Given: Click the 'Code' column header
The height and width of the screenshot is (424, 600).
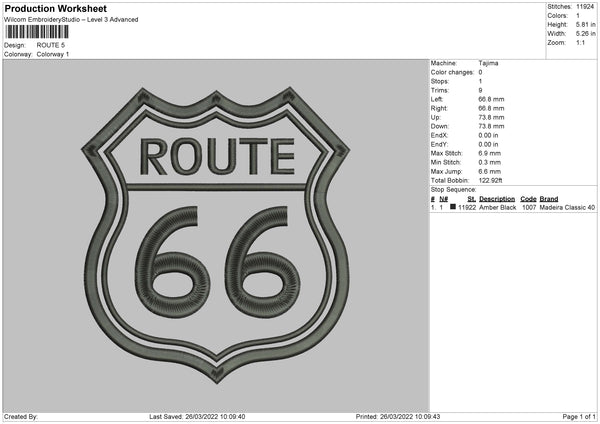Looking at the screenshot, I should coord(528,199).
